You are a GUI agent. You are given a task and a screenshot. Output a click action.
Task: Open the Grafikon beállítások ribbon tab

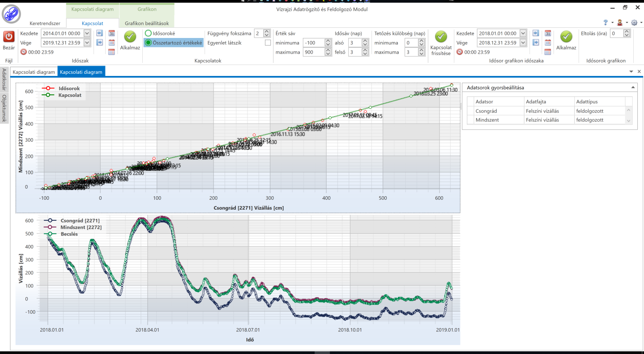[146, 23]
